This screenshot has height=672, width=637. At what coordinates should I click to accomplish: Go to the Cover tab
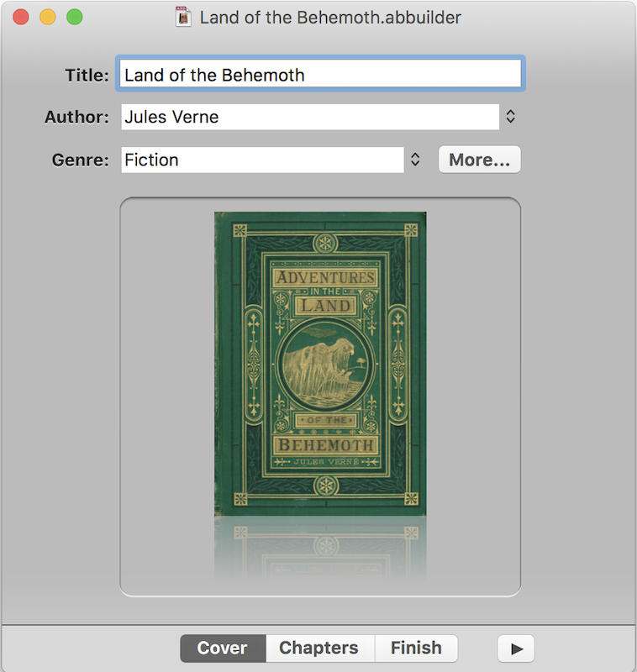[222, 648]
